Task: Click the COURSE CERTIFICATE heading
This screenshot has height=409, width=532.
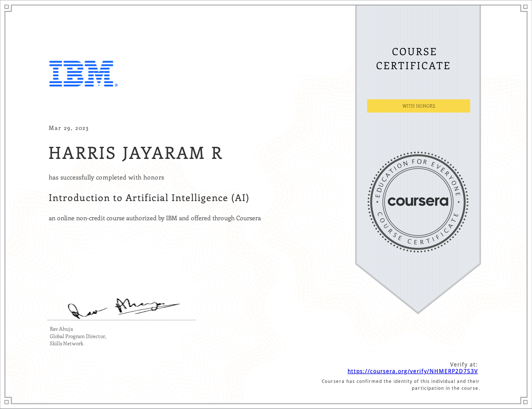Action: [x=413, y=59]
